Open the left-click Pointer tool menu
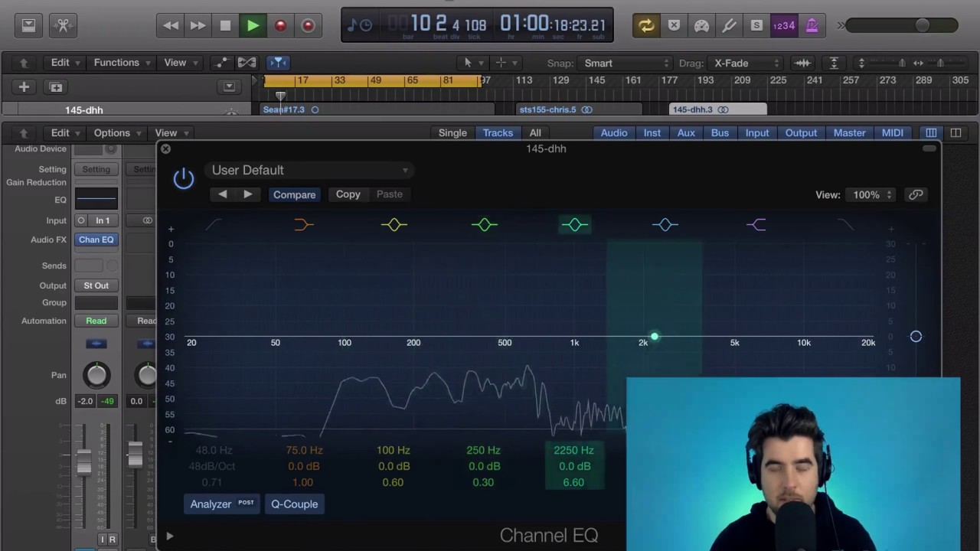980x551 pixels. coord(472,63)
